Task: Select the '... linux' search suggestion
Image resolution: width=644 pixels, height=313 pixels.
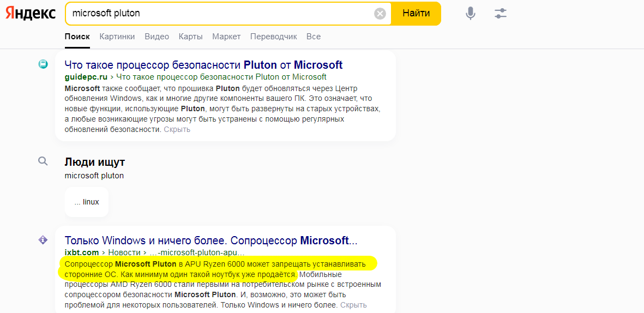Action: 87,202
